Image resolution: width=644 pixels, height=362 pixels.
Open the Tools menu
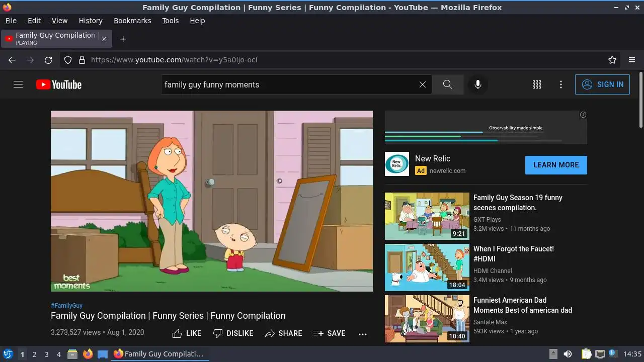(x=170, y=21)
